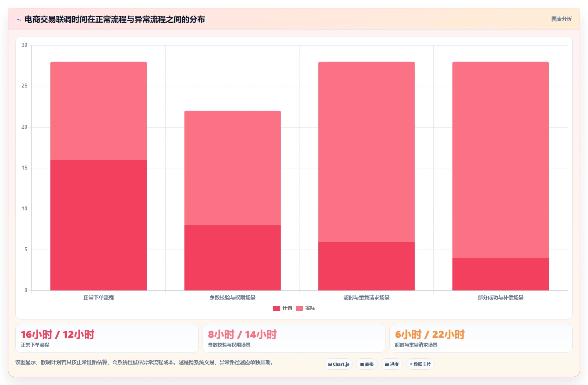588x385 pixels.
Task: Click the 实际 segment of 超时与重复请求场景 bar
Action: pyautogui.click(x=367, y=152)
